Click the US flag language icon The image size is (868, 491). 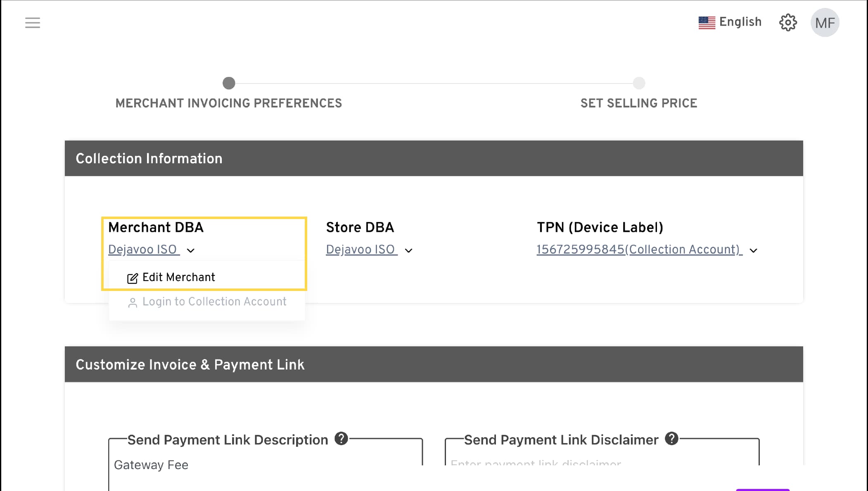(707, 22)
